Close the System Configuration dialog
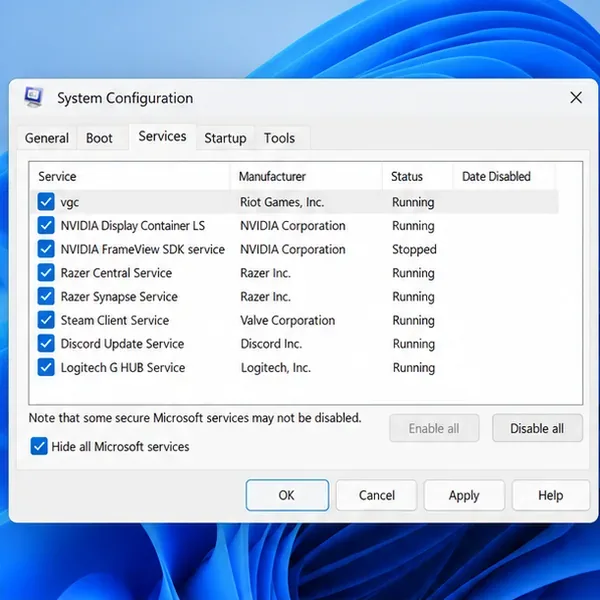Screen dimensions: 600x600 [x=576, y=98]
